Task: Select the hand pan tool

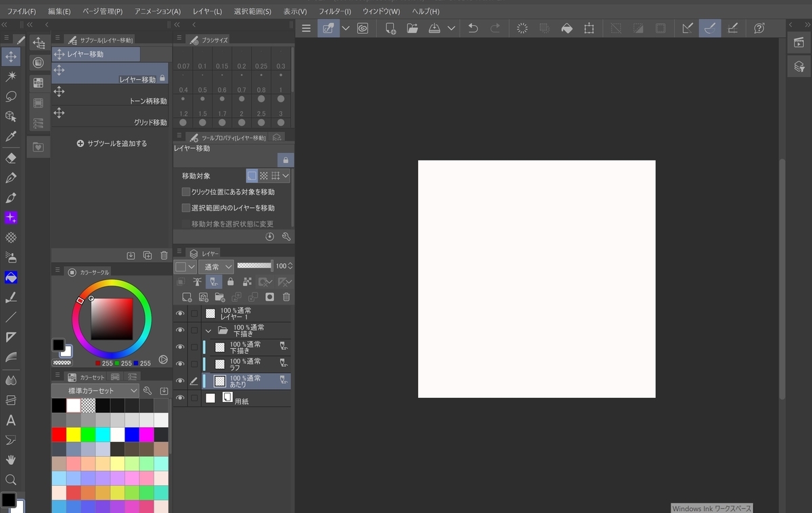Action: coord(11,460)
